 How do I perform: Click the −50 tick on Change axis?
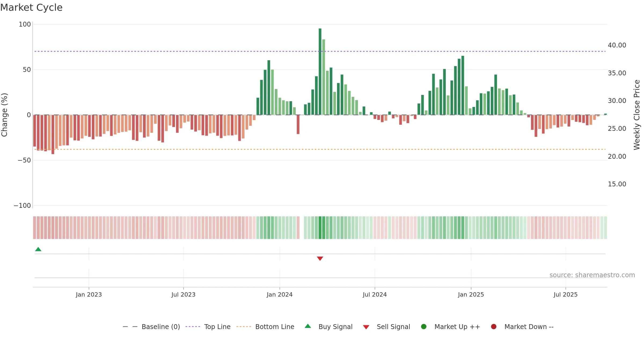click(24, 160)
